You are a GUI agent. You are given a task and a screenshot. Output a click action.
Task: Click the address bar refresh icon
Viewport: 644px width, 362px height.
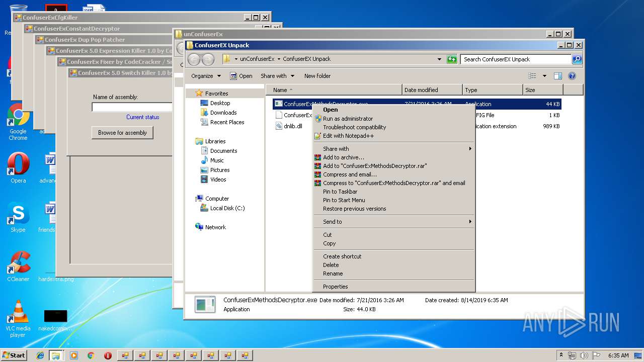[452, 59]
